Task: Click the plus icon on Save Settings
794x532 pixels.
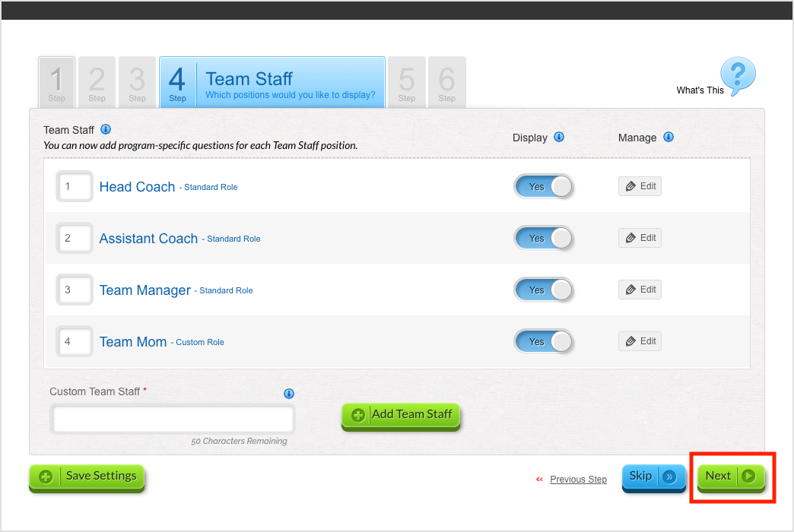Action: coord(46,476)
